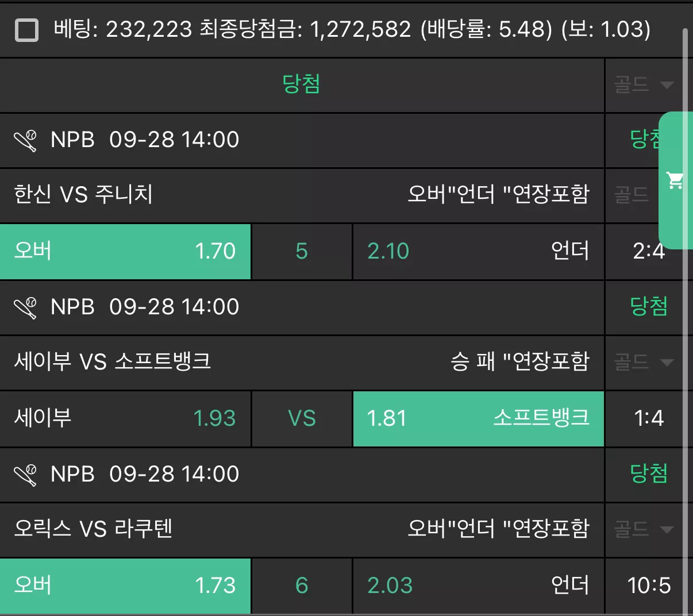Open the green shopping cart side tab
693x616 pixels.
675,180
